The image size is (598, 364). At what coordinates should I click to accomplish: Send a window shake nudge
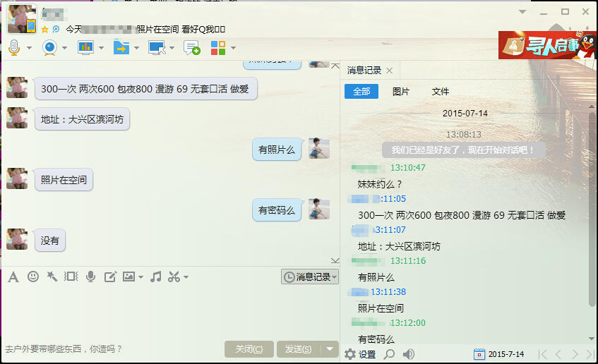[x=71, y=277]
